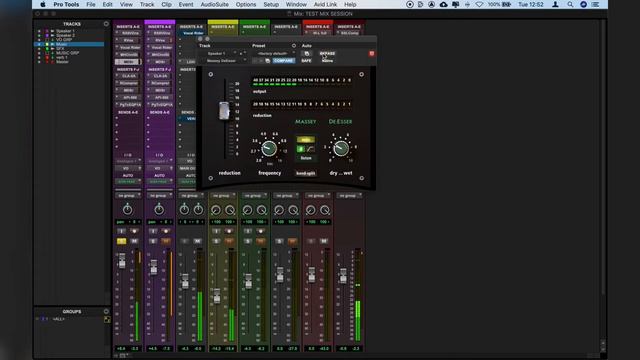
Task: Click the dry/wet knob in the De-Esser
Action: pyautogui.click(x=341, y=148)
